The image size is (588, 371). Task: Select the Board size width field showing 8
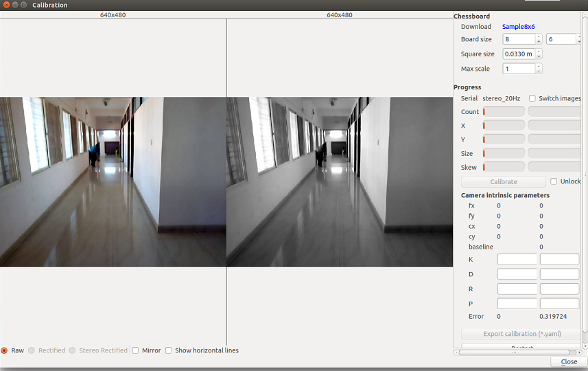[x=519, y=39]
